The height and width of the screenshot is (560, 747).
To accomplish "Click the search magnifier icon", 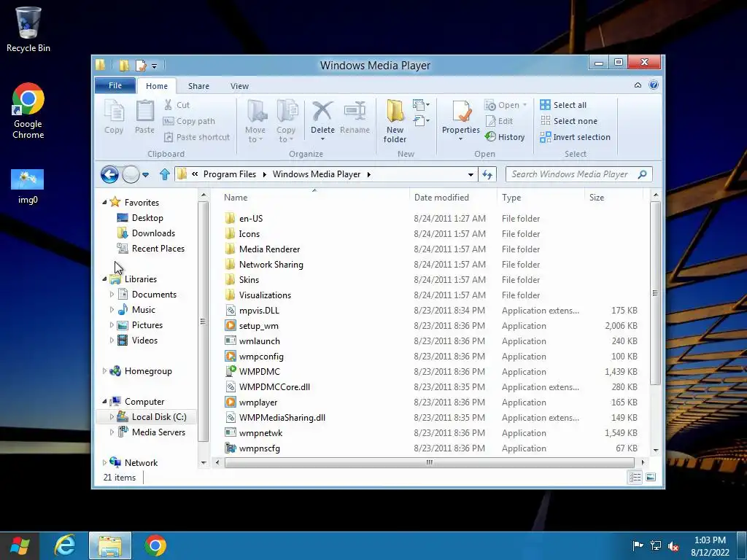I will 642,174.
